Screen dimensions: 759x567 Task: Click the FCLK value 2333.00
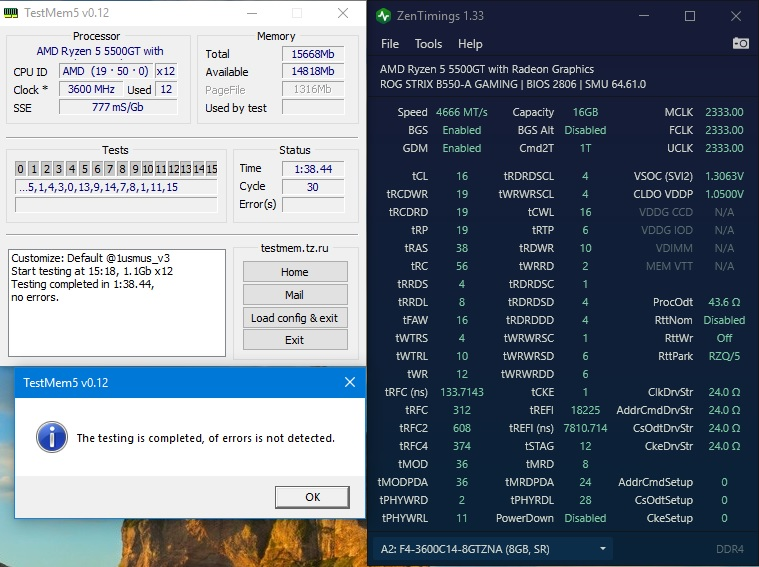pos(724,130)
